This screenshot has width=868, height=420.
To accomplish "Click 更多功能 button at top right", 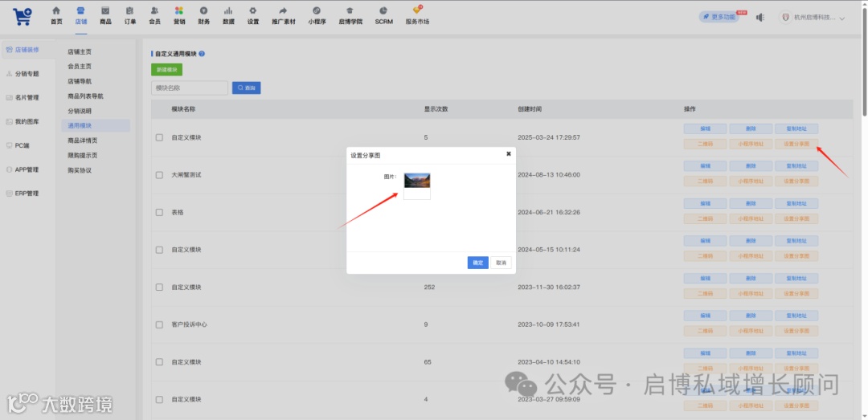I will 719,17.
